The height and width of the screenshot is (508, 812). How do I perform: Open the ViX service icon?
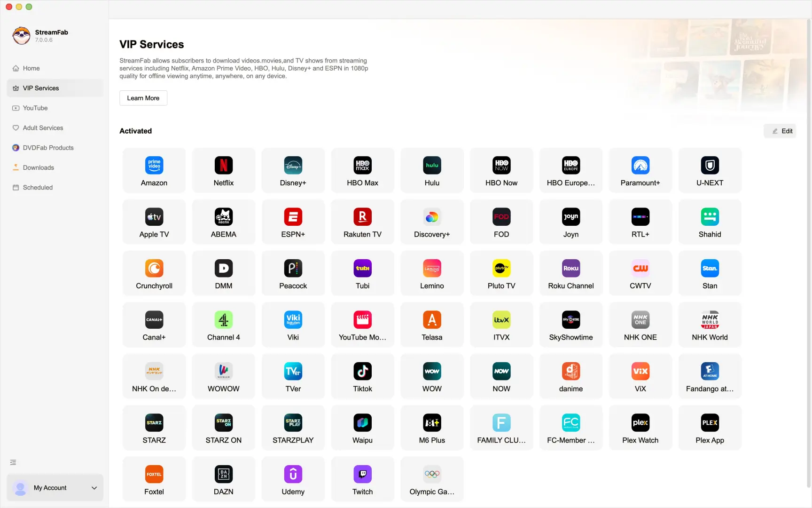[640, 371]
